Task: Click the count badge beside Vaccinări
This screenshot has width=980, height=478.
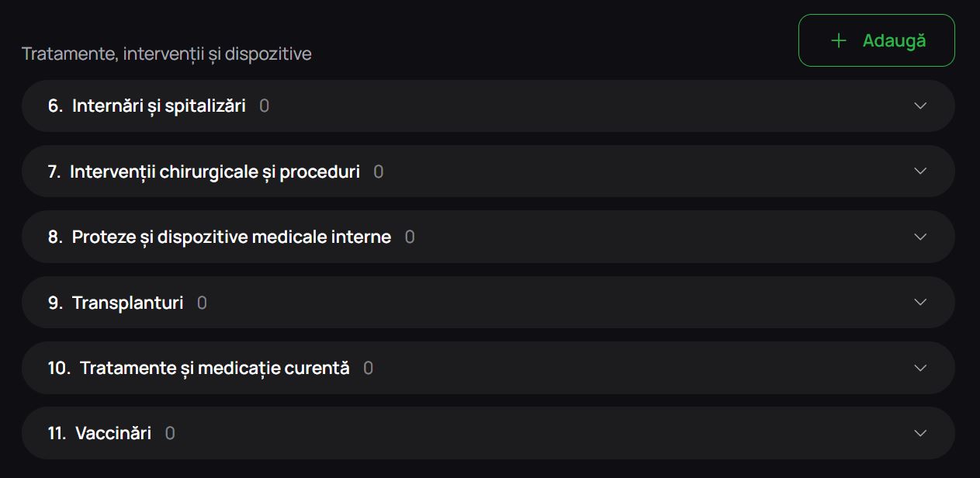Action: point(170,433)
